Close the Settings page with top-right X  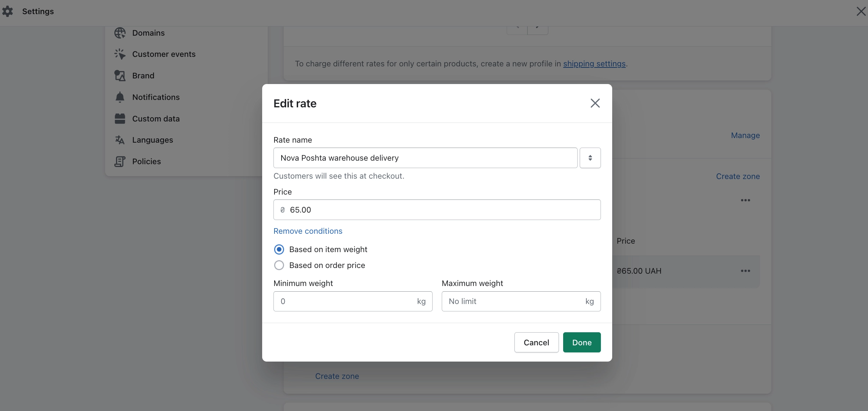(x=861, y=11)
